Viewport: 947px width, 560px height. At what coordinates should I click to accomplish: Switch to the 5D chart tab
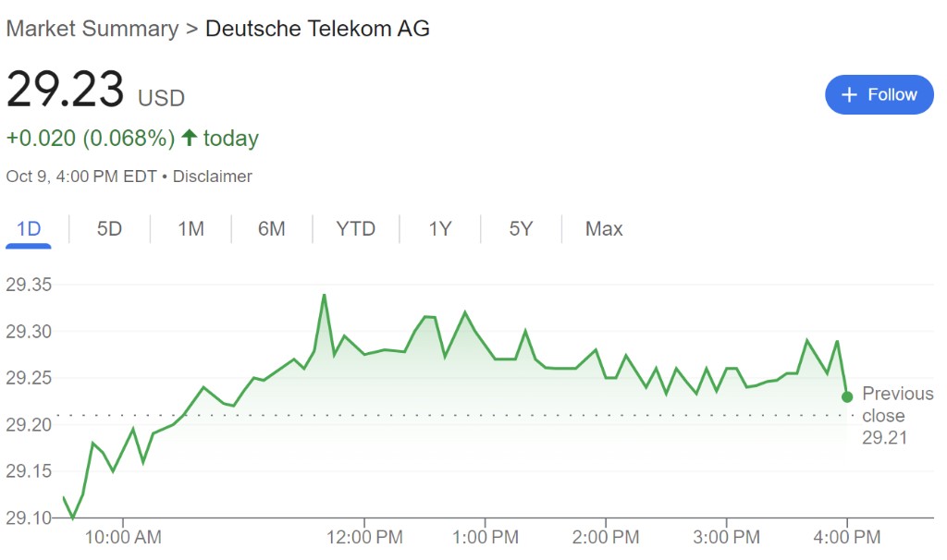coord(109,228)
